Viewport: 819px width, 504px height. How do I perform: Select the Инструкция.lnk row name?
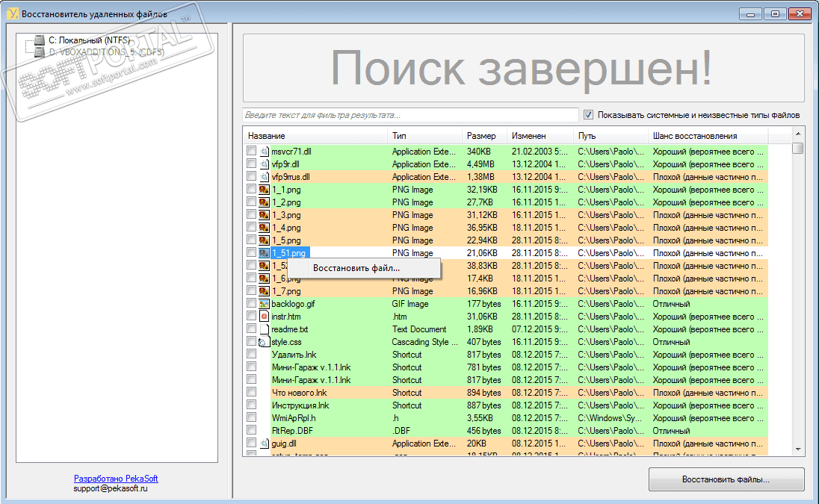point(300,405)
